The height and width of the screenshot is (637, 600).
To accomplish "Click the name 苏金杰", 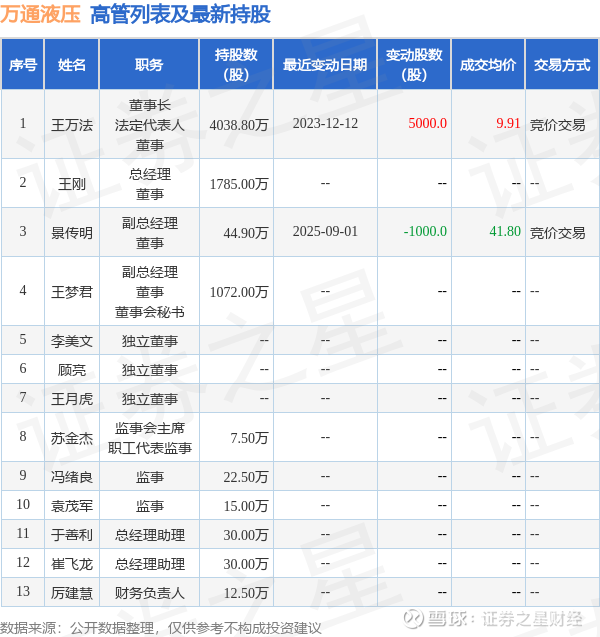I will (x=72, y=438).
